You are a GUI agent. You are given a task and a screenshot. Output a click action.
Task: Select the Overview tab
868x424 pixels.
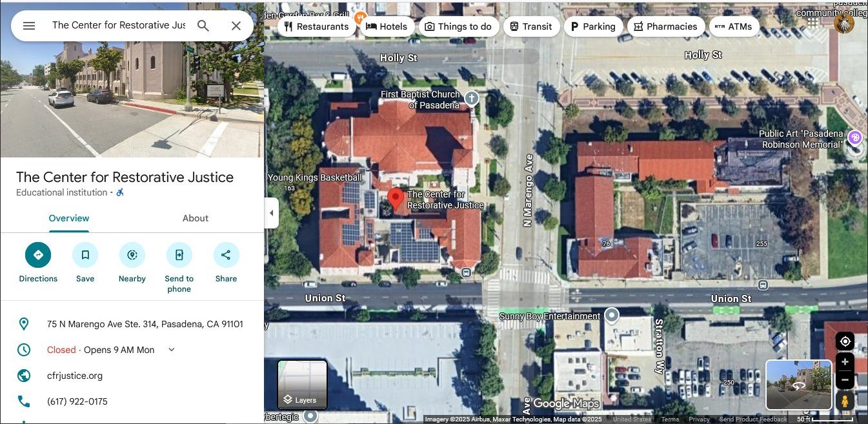tap(68, 218)
